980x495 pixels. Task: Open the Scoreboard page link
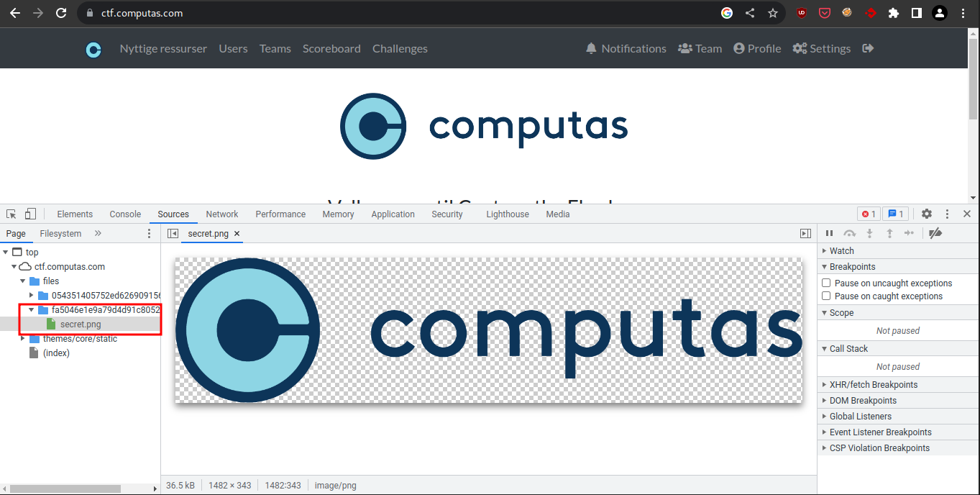(x=331, y=49)
